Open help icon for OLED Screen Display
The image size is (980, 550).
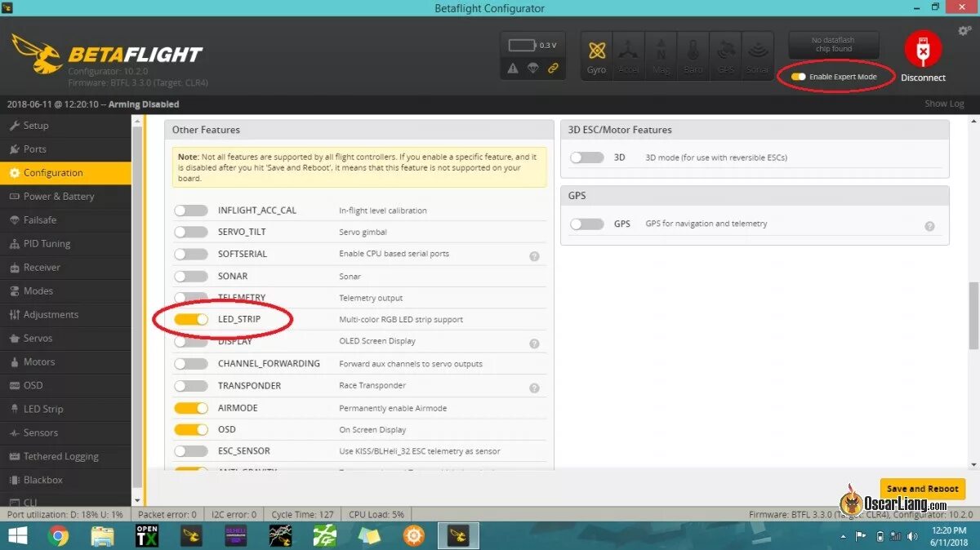click(534, 344)
